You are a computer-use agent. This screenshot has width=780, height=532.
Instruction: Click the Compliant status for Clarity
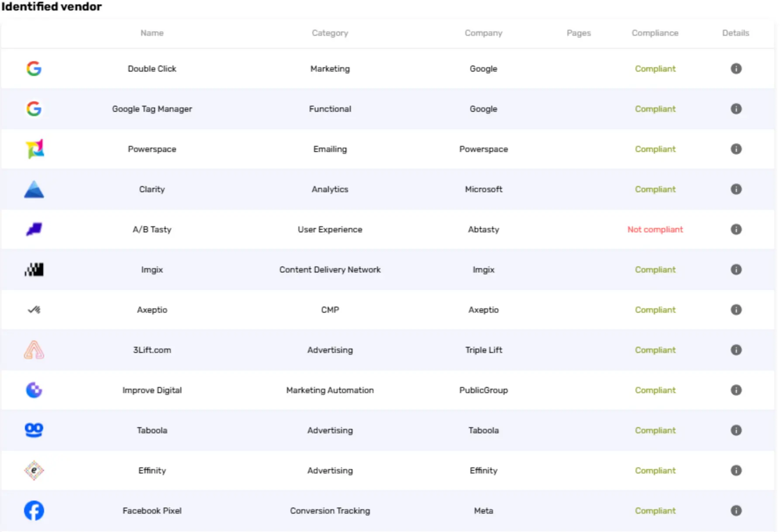[655, 189]
